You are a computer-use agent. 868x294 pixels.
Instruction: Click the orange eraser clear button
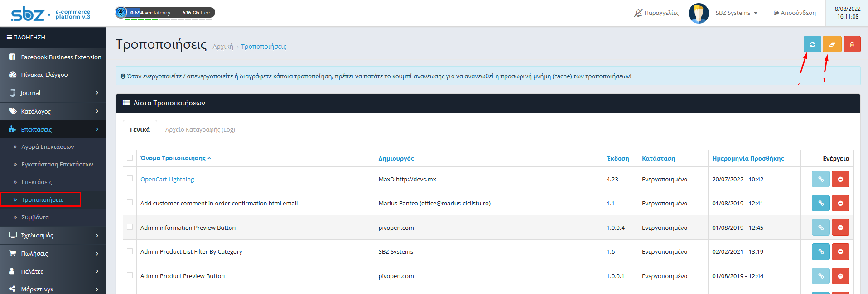tap(832, 44)
